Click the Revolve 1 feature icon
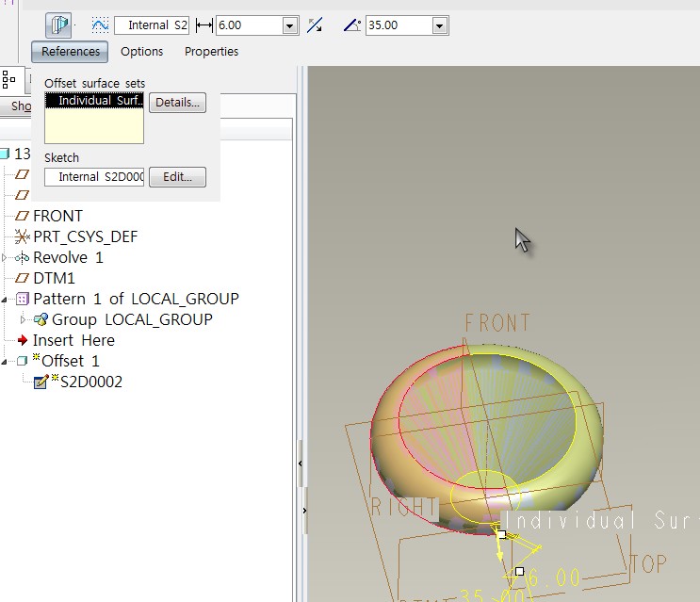 [x=22, y=257]
